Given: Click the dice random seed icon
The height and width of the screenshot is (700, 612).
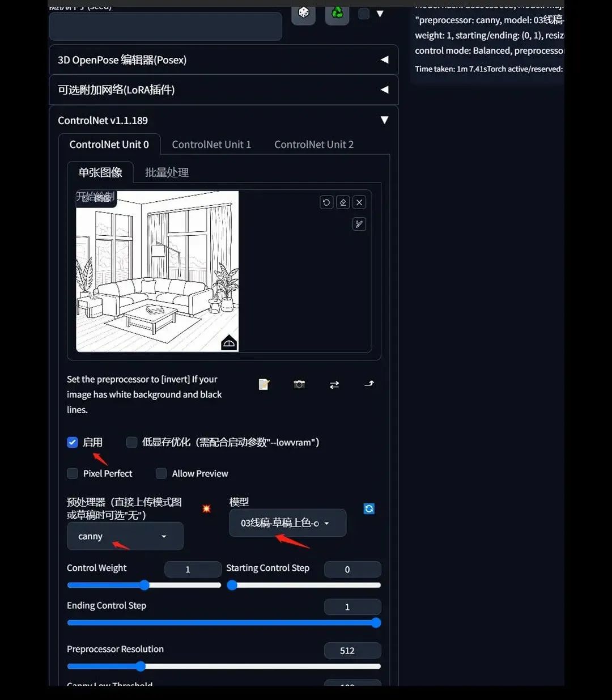Looking at the screenshot, I should point(304,14).
